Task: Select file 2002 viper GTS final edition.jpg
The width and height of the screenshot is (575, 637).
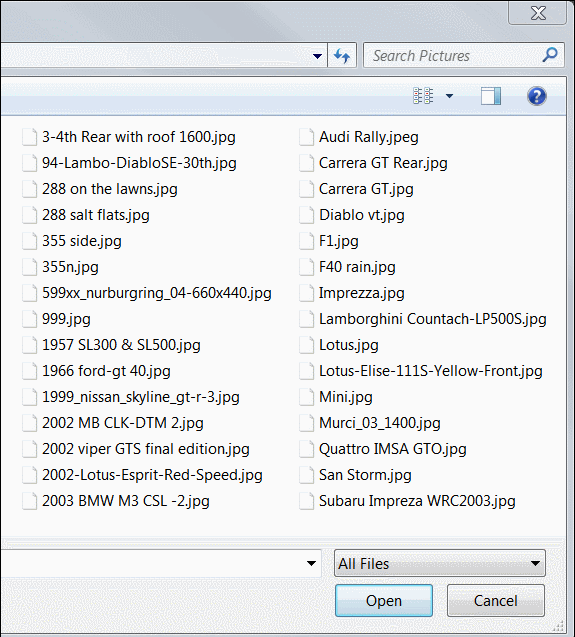Action: pyautogui.click(x=136, y=449)
